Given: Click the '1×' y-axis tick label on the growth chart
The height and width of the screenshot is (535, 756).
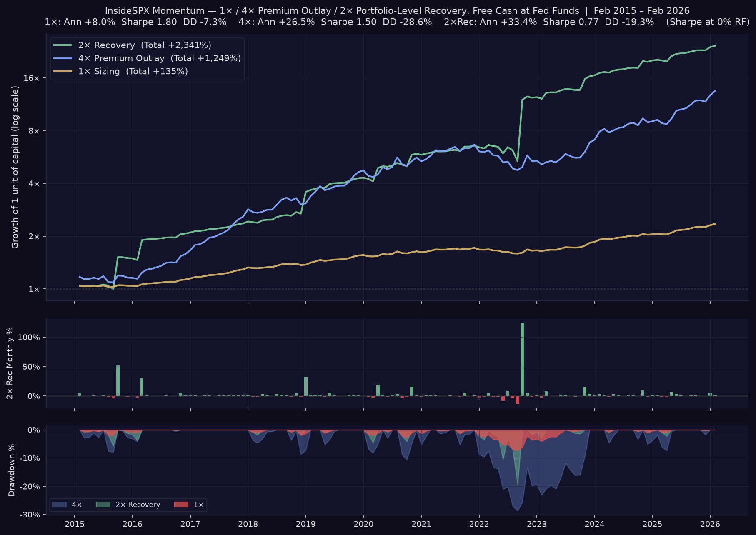Looking at the screenshot, I should point(34,289).
